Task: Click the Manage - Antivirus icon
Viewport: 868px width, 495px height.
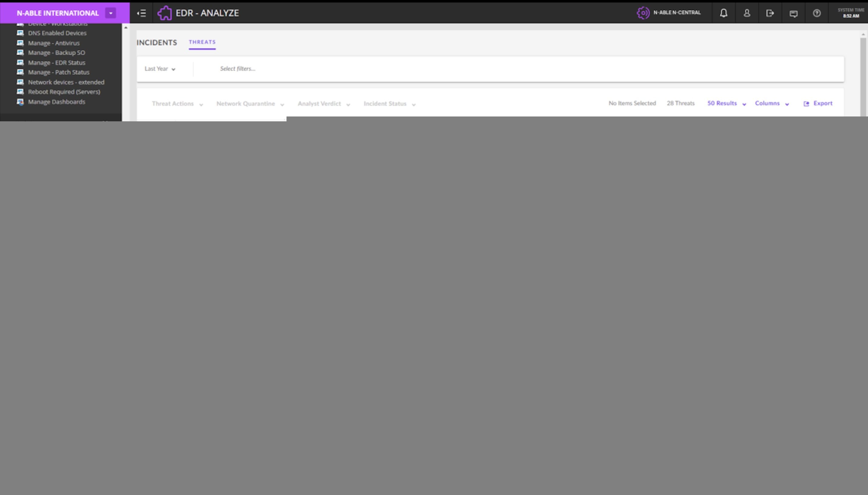Action: pyautogui.click(x=20, y=43)
